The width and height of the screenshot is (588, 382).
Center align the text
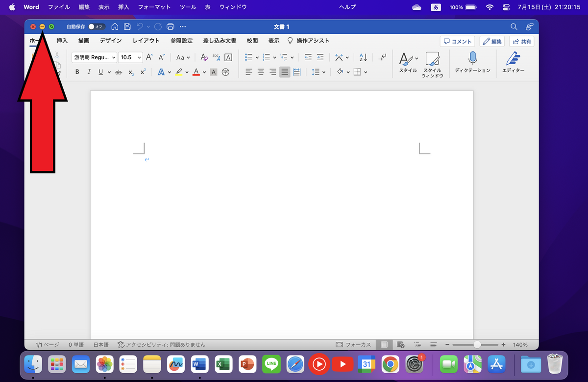pyautogui.click(x=261, y=72)
